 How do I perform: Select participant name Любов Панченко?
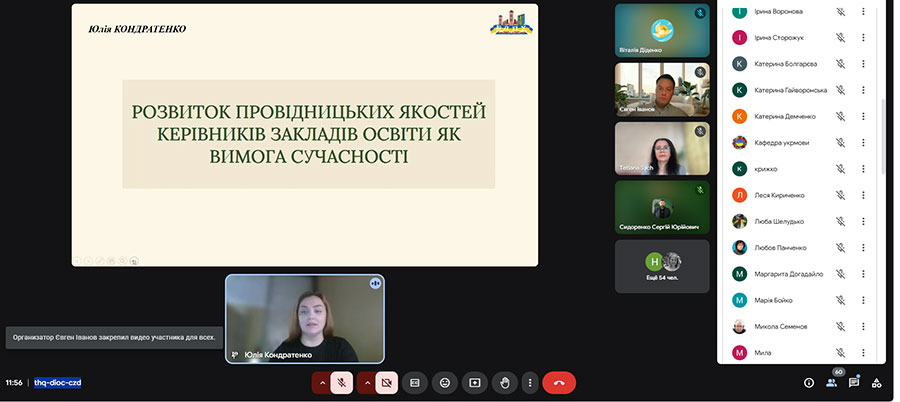[781, 248]
